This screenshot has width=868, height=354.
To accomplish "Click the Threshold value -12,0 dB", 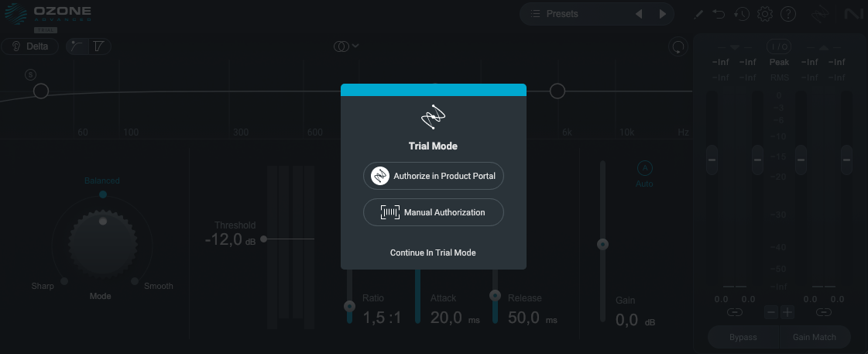I will [x=230, y=240].
